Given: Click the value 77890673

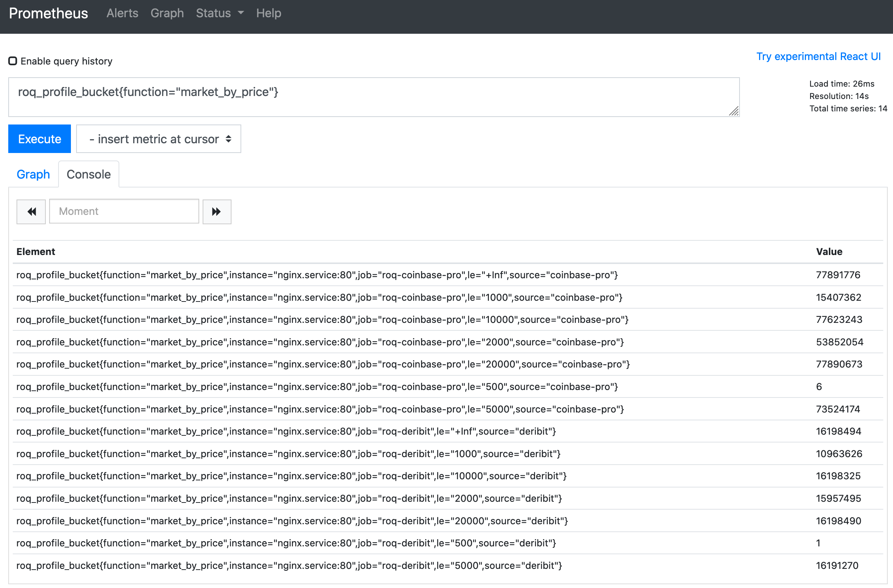Looking at the screenshot, I should [839, 364].
